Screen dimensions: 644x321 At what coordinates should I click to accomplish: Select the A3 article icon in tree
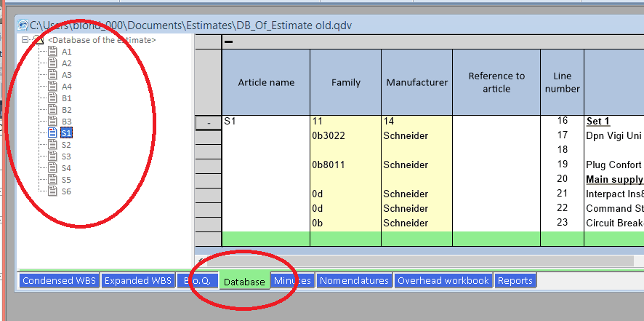[x=52, y=75]
